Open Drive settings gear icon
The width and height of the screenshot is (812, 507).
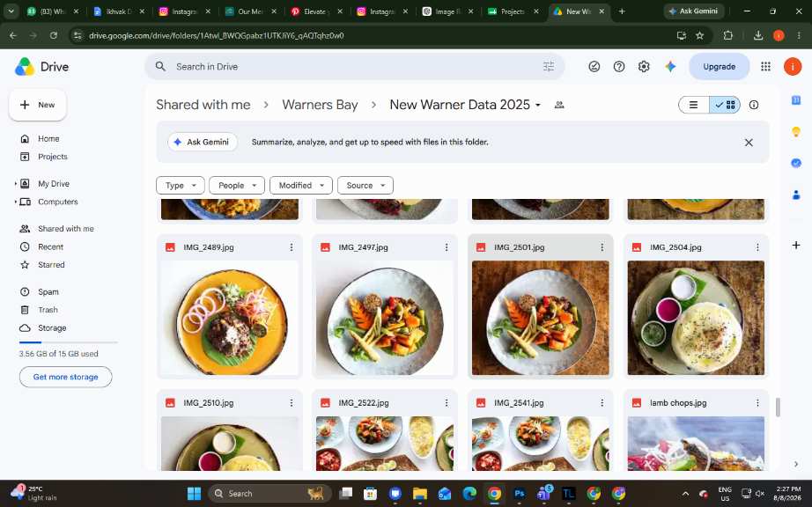(x=644, y=67)
